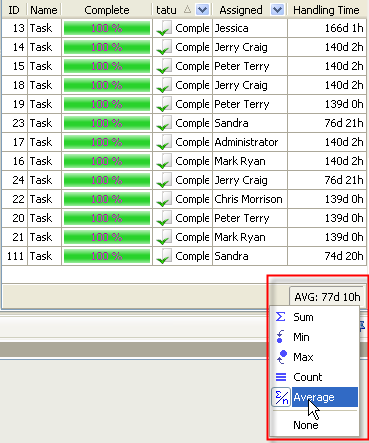Click the completed status icon for task 24
Screen dimensions: 369x443
tap(164, 180)
